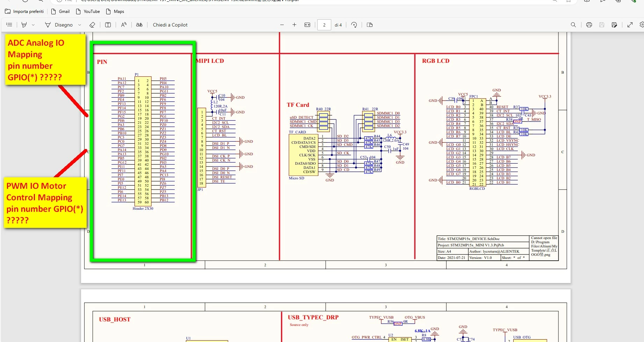Toggle fit to width view

(307, 25)
